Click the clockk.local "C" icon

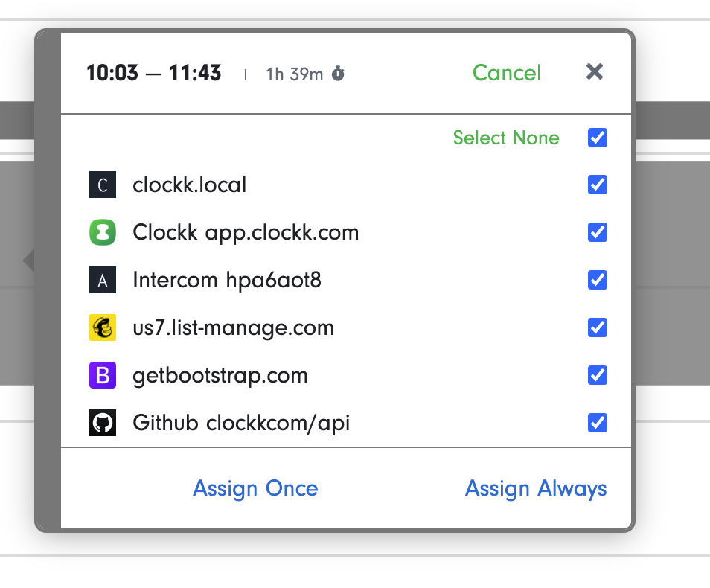coord(103,185)
